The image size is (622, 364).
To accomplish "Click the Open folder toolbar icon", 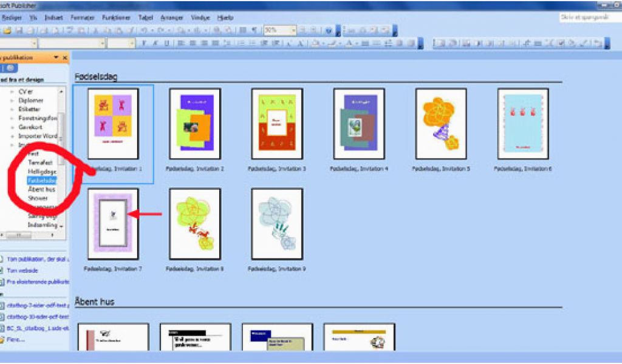I will (7, 30).
